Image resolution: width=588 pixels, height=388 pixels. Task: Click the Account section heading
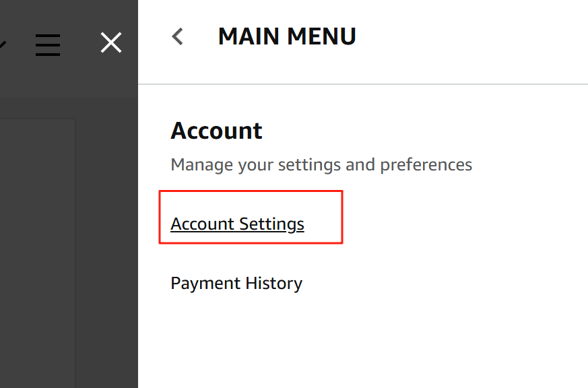point(216,131)
